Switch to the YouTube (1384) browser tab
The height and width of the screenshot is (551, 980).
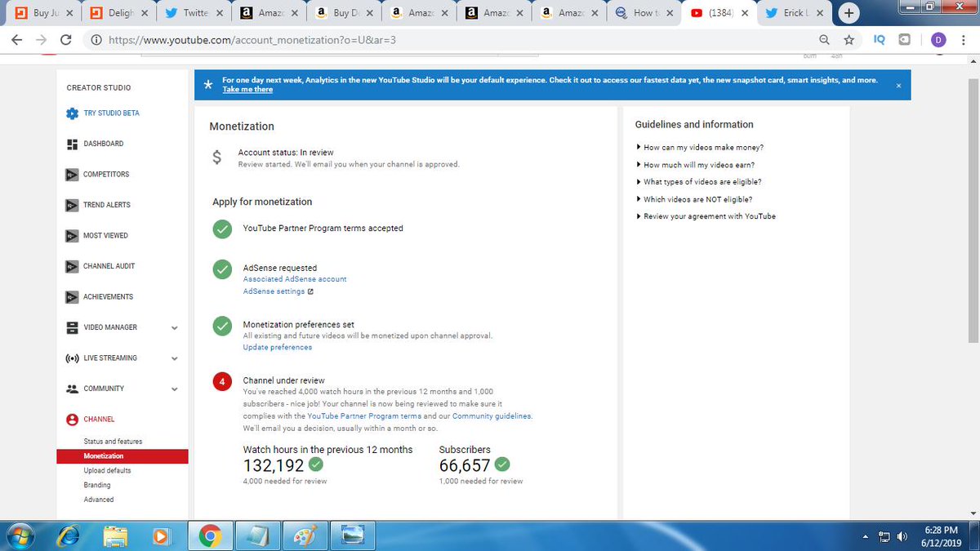[719, 13]
